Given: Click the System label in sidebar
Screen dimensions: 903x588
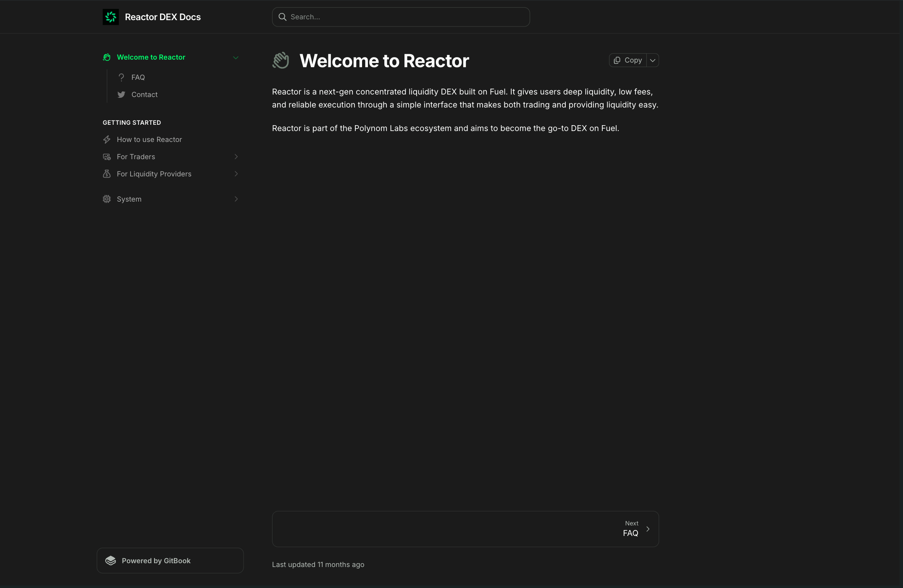Looking at the screenshot, I should (x=129, y=199).
